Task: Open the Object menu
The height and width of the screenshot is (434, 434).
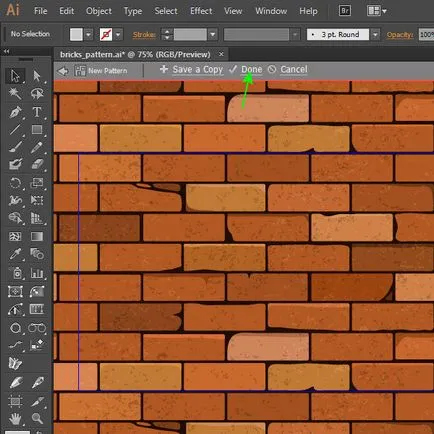Action: click(x=99, y=11)
